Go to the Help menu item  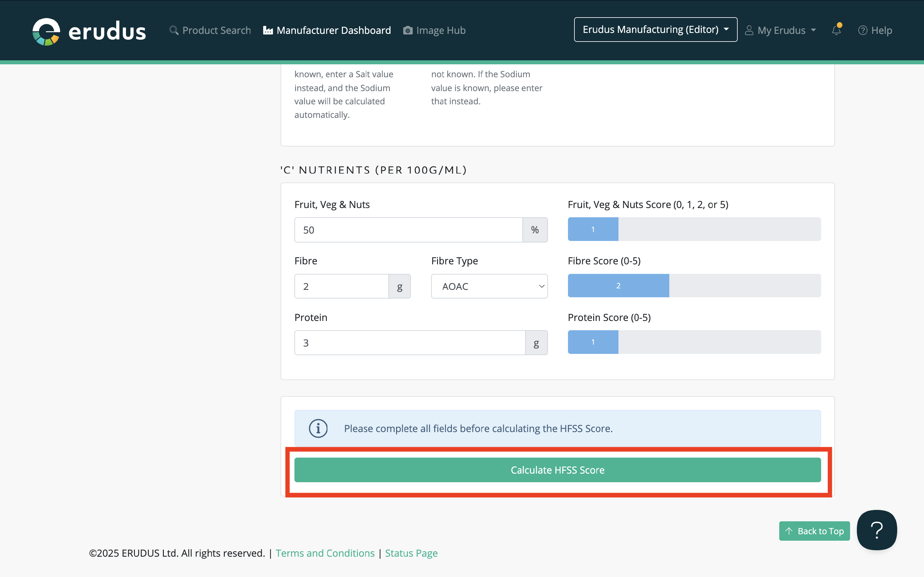click(875, 30)
